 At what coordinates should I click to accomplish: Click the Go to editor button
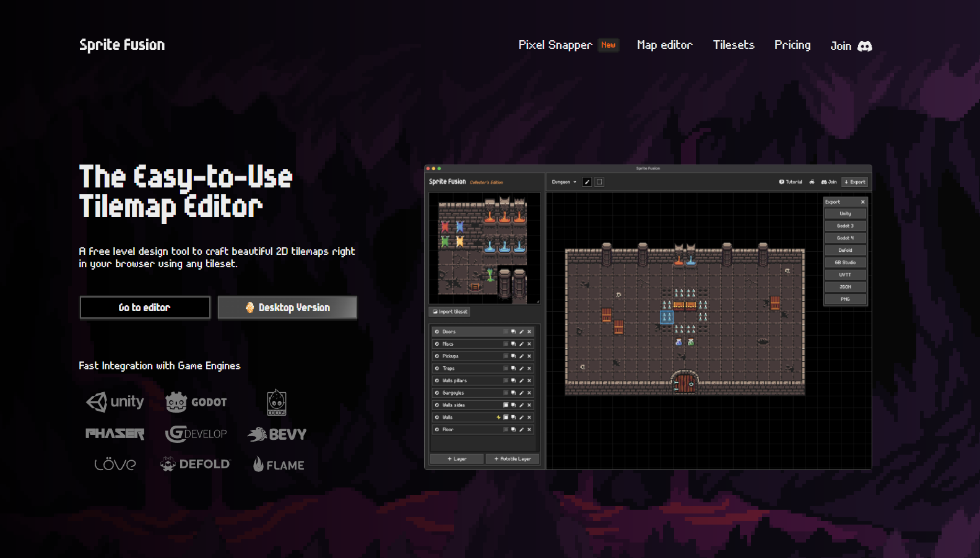click(145, 307)
